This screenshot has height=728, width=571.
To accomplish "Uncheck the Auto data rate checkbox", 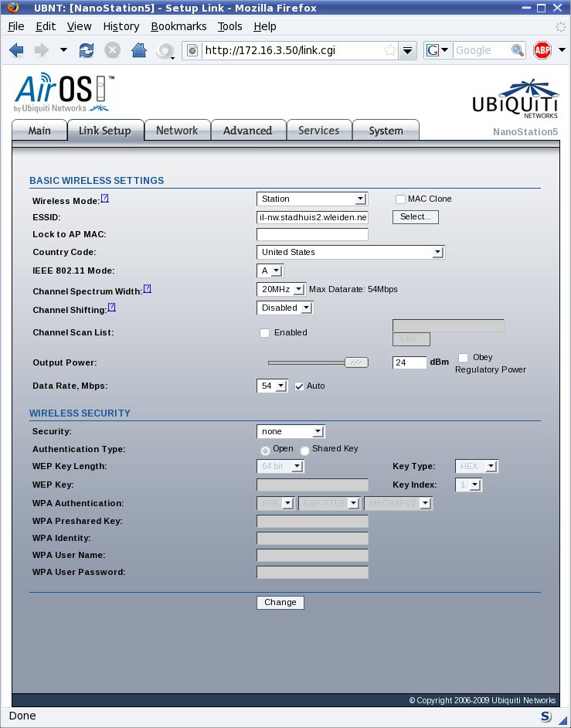I will [300, 386].
